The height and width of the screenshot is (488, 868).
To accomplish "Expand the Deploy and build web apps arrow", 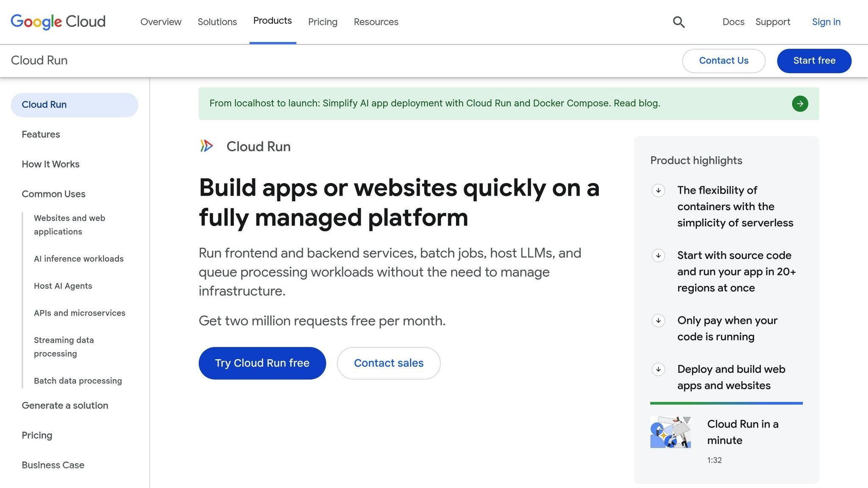I will point(658,369).
